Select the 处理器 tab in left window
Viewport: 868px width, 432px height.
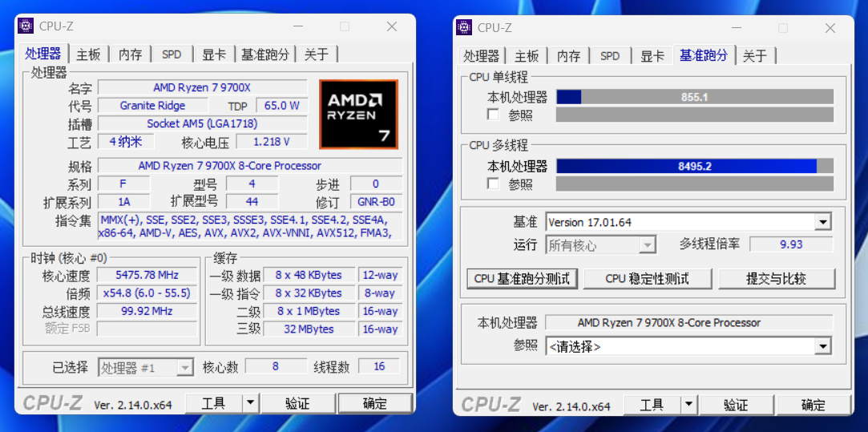point(43,53)
